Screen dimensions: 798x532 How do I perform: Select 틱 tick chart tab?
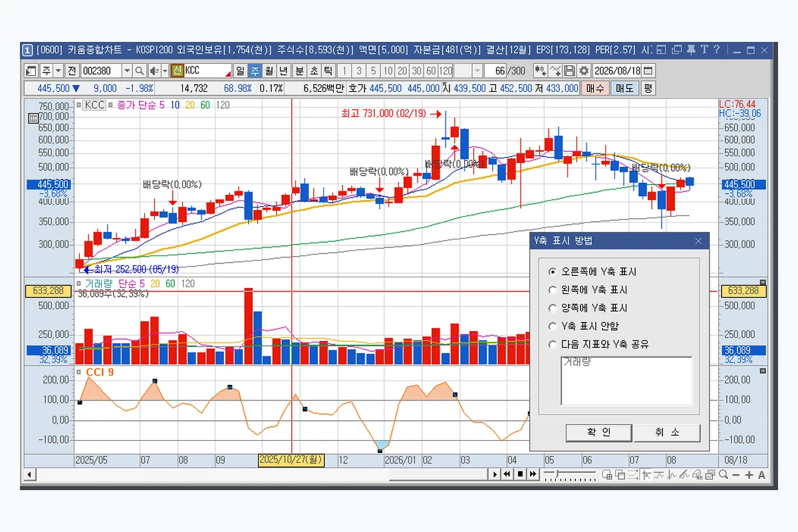327,70
